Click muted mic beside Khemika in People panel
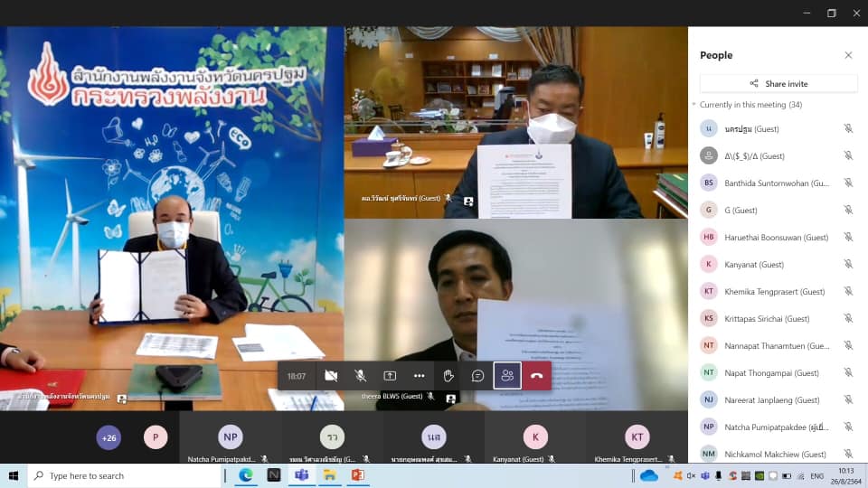This screenshot has height=488, width=868. (x=848, y=292)
